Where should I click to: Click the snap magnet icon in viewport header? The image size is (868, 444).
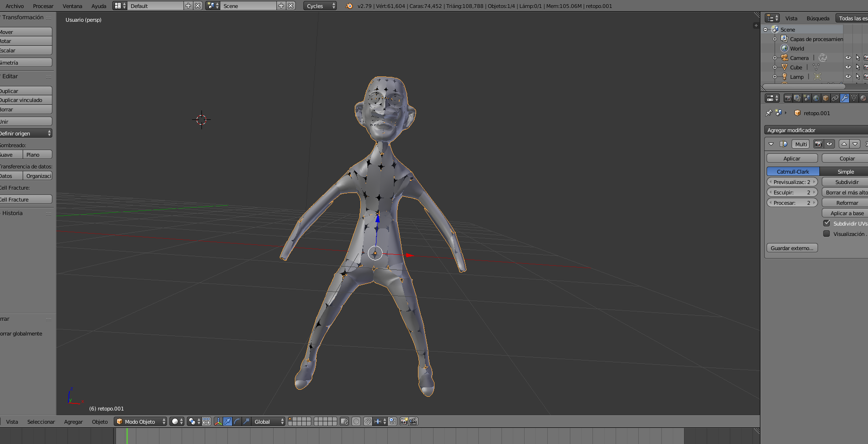click(368, 421)
